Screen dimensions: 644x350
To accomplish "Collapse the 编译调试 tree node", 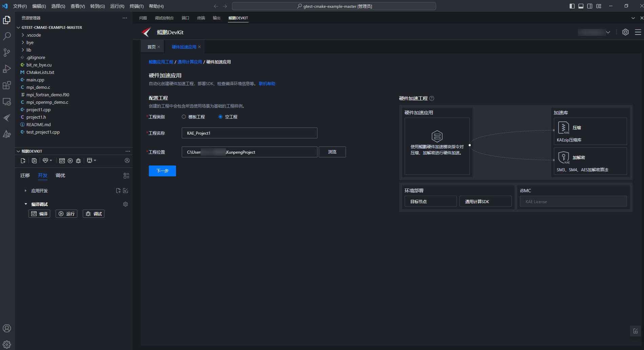I will [x=25, y=204].
